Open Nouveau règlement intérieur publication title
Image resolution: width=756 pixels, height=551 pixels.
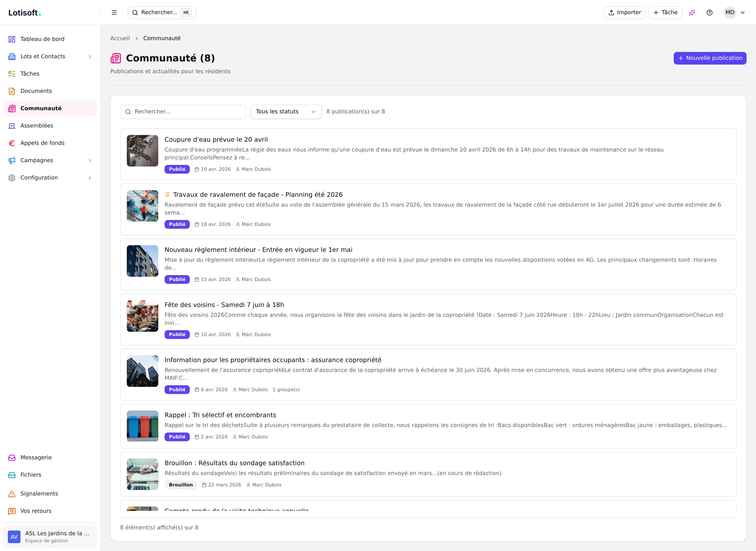click(258, 250)
